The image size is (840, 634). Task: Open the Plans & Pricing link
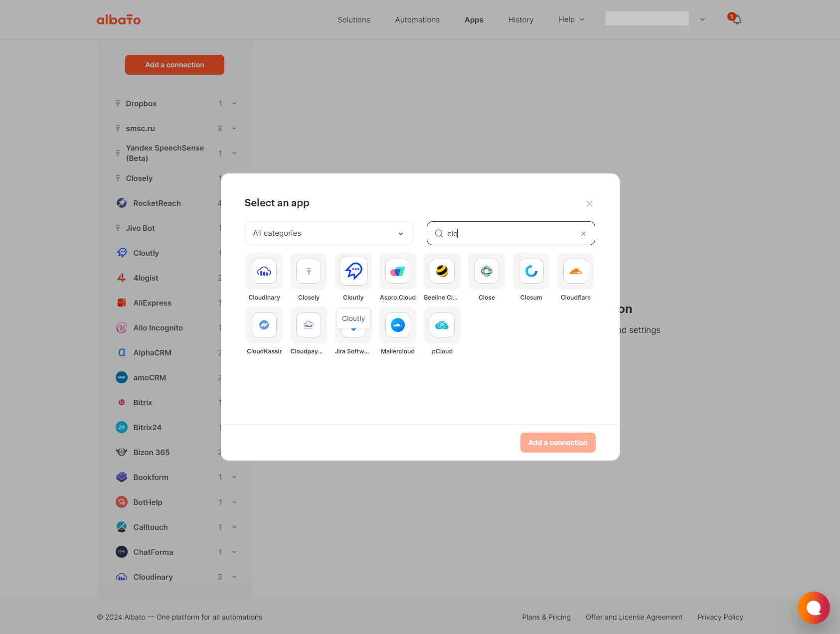tap(546, 617)
